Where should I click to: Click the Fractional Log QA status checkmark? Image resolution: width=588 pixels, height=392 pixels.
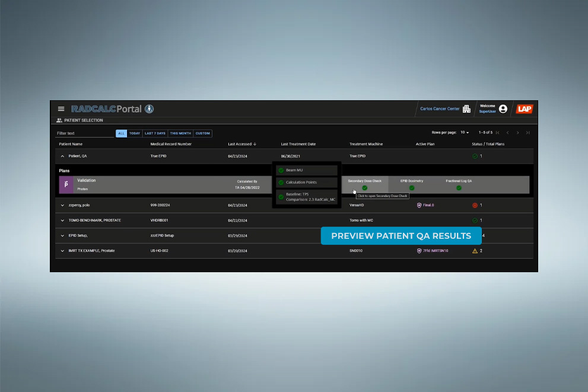point(459,188)
